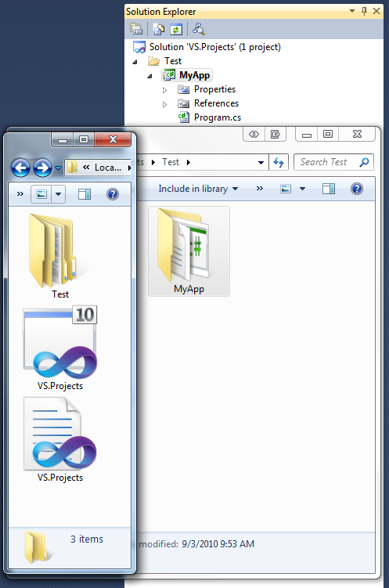
Task: Click Show All Files in Solution Explorer
Action: [x=159, y=29]
